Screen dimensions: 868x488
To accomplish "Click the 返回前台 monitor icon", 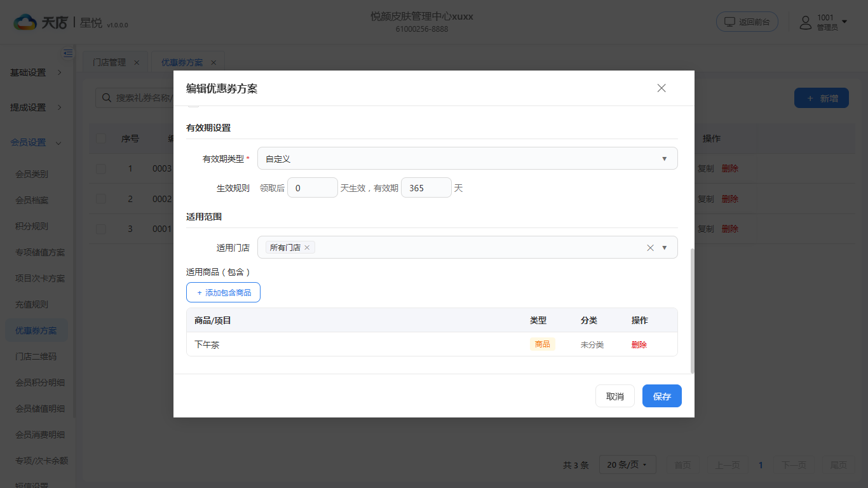I will click(x=729, y=22).
